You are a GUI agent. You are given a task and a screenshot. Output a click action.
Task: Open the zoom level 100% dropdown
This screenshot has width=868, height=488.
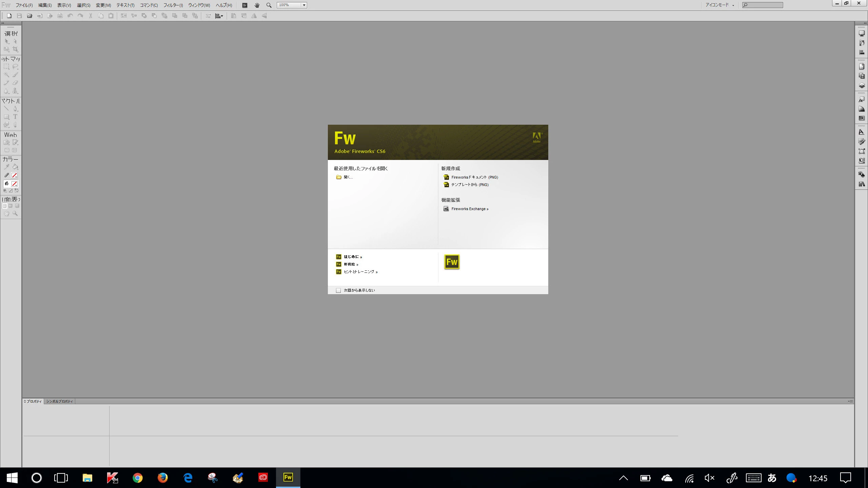pyautogui.click(x=304, y=5)
